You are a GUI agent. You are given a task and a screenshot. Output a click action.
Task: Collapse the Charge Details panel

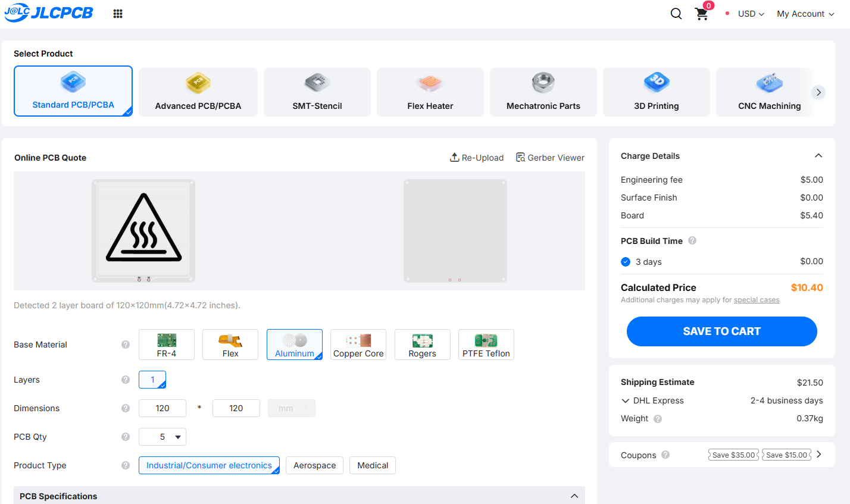[818, 156]
